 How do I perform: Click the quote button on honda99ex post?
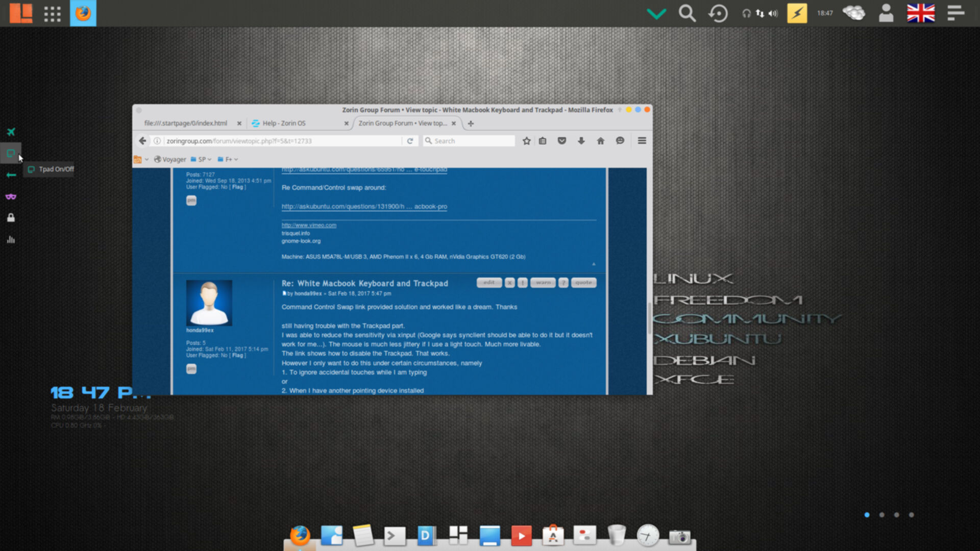583,283
